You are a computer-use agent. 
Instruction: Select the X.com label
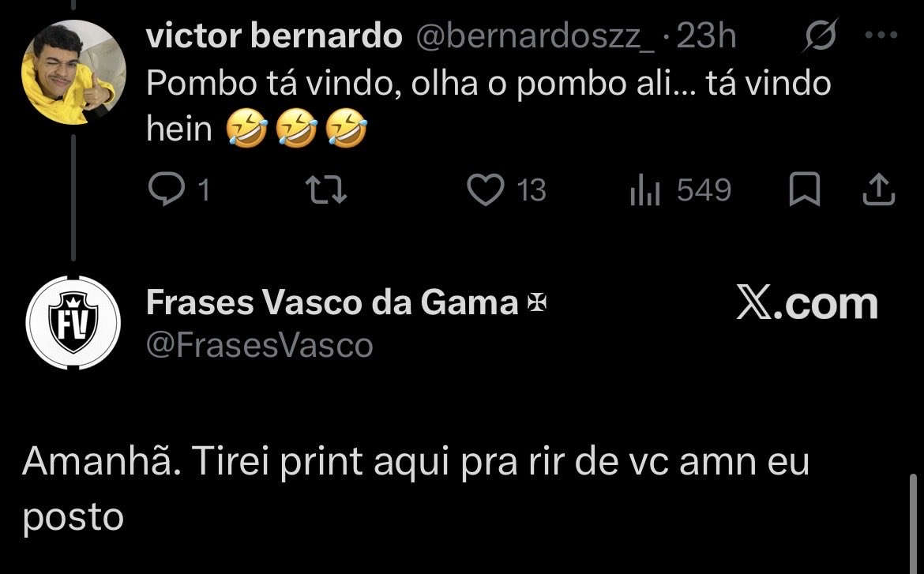(x=807, y=303)
